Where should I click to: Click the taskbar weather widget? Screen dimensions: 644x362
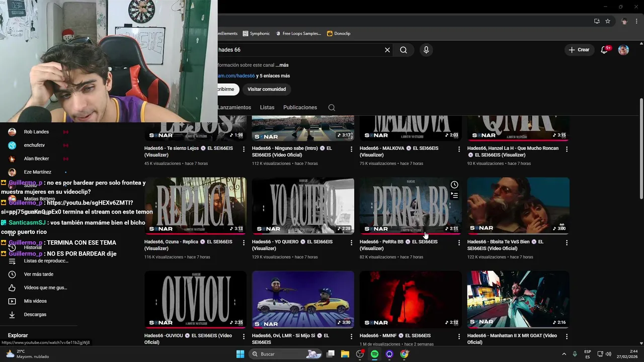(28, 354)
